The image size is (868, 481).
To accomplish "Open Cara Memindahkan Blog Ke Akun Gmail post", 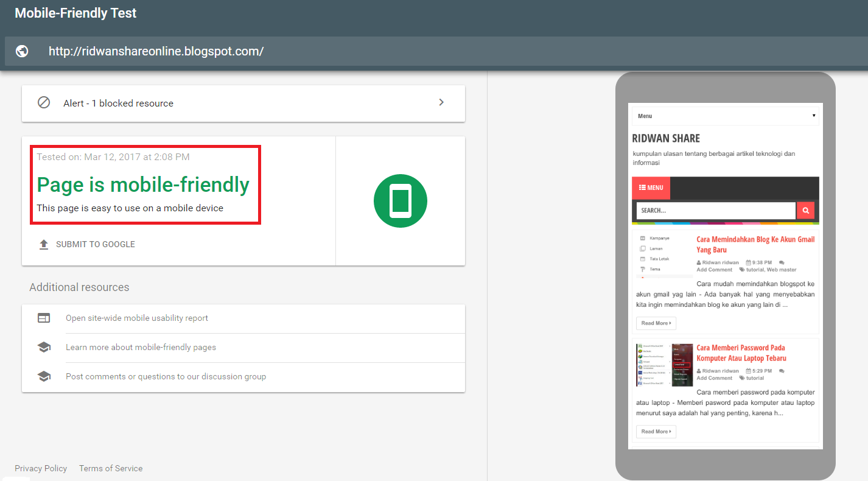I will (755, 244).
